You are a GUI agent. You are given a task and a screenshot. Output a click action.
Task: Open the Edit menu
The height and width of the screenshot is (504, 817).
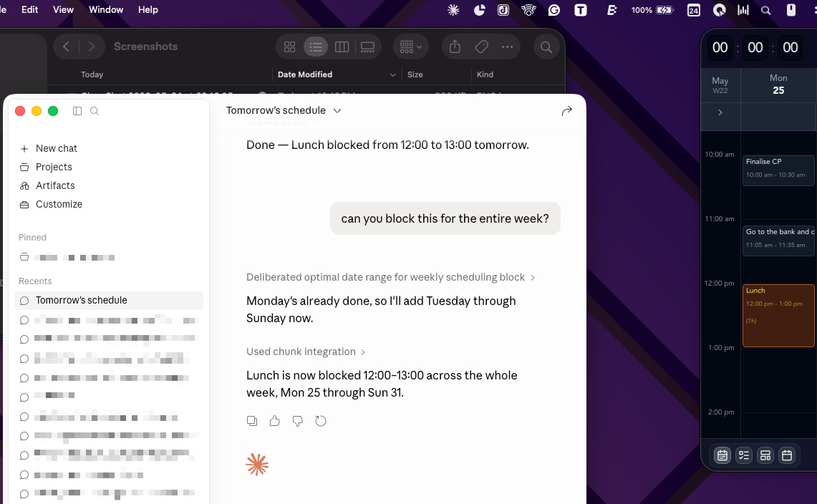pyautogui.click(x=29, y=10)
